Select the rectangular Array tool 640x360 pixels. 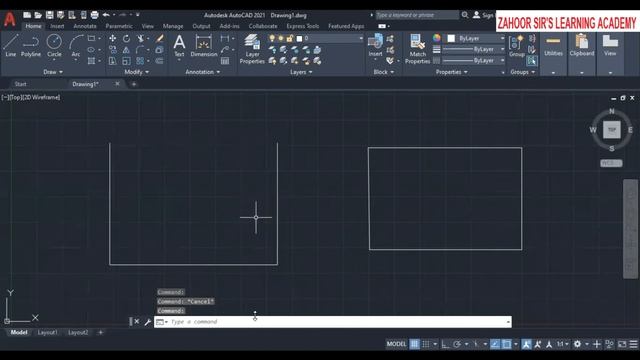point(140,61)
